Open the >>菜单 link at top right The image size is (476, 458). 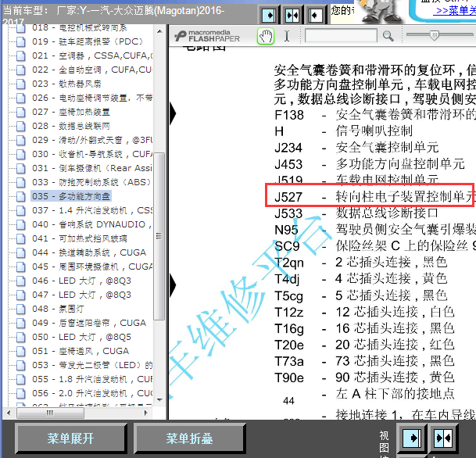[456, 11]
